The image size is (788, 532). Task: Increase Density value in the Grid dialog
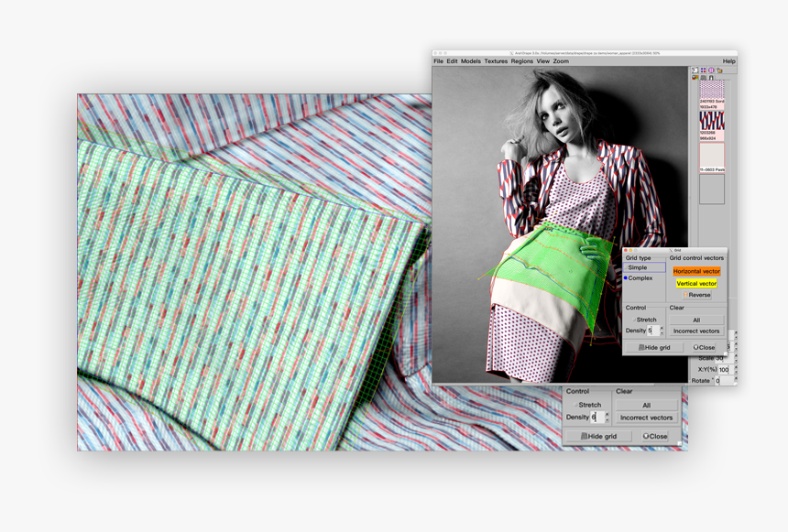click(660, 328)
